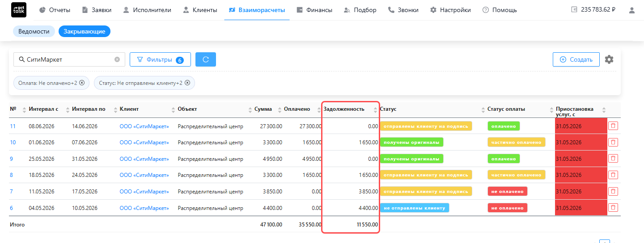Image resolution: width=644 pixels, height=243 pixels.
Task: Open document number 11
Action: coord(13,126)
